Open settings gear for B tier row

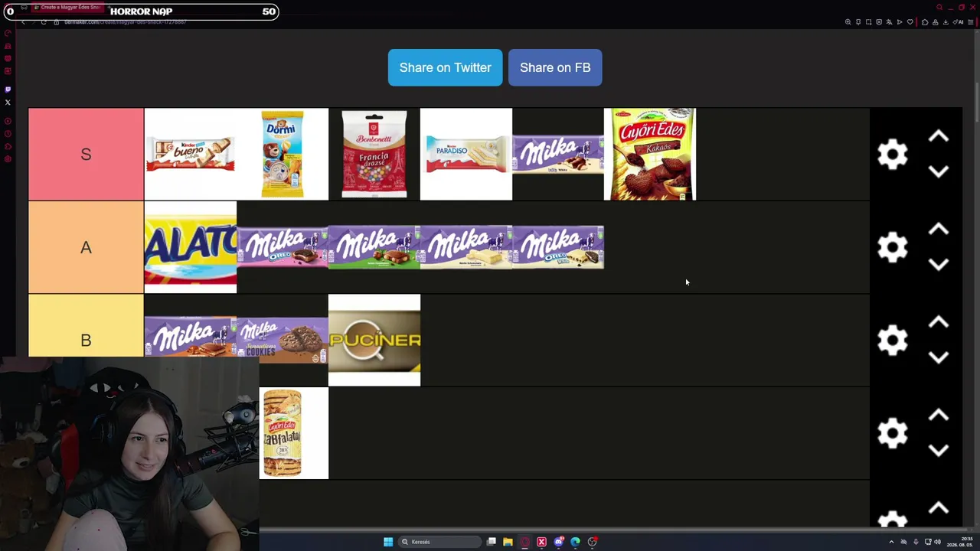[893, 340]
